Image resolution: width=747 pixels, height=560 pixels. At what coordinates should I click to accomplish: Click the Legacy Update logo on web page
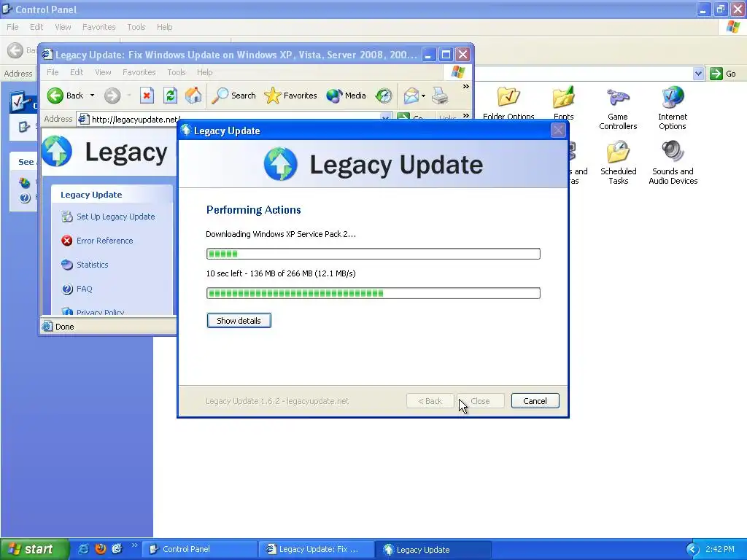click(x=57, y=152)
